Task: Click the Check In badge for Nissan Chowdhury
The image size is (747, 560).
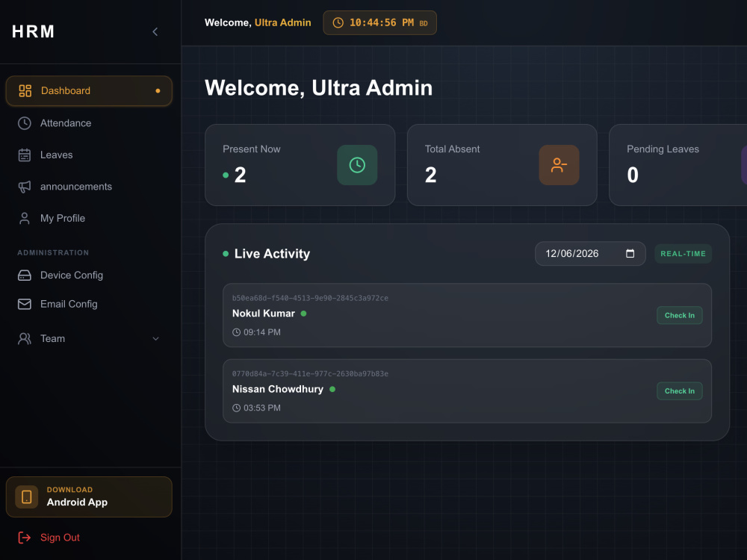Action: click(x=679, y=391)
